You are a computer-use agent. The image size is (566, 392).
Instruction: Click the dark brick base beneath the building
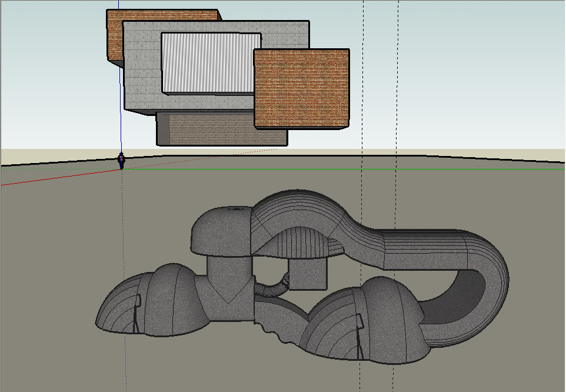click(222, 129)
